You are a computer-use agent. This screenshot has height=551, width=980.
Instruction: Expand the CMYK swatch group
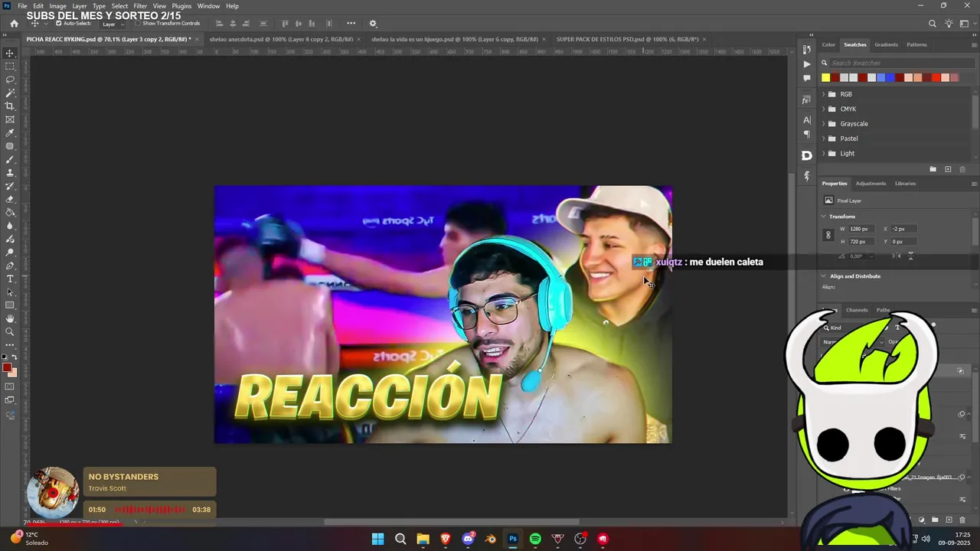click(x=823, y=109)
